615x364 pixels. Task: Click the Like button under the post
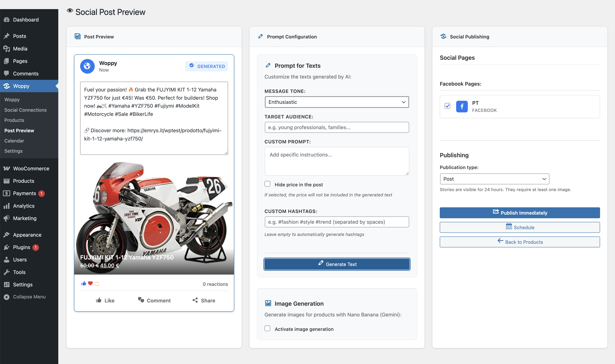point(105,300)
